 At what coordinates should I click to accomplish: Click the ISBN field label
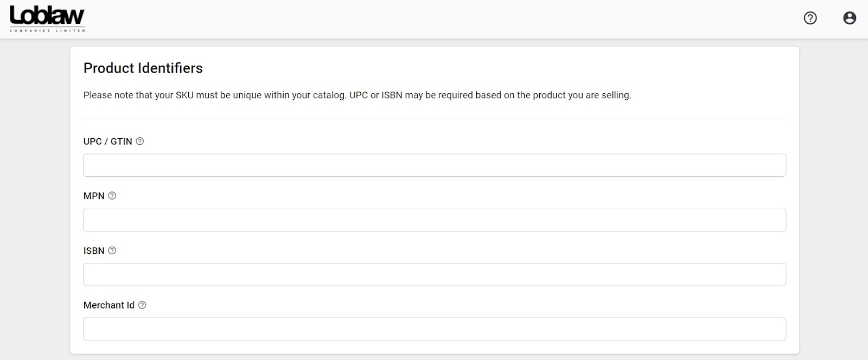click(94, 250)
